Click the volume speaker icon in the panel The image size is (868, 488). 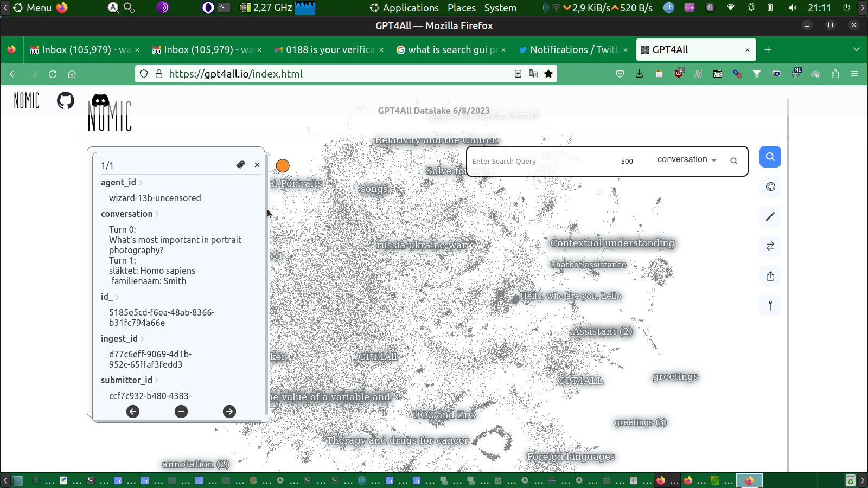793,8
